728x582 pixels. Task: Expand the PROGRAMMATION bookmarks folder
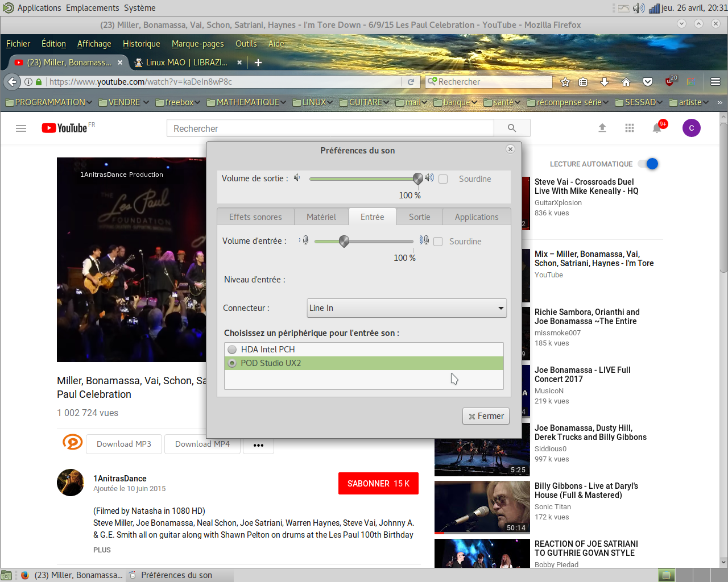point(49,102)
